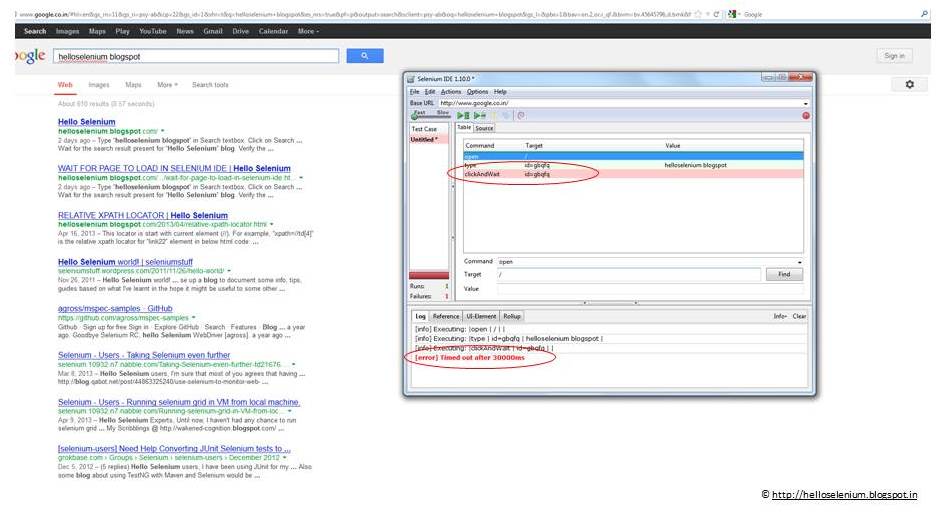Viewport: 936px width, 514px height.
Task: Select the Log tab
Action: pos(420,316)
